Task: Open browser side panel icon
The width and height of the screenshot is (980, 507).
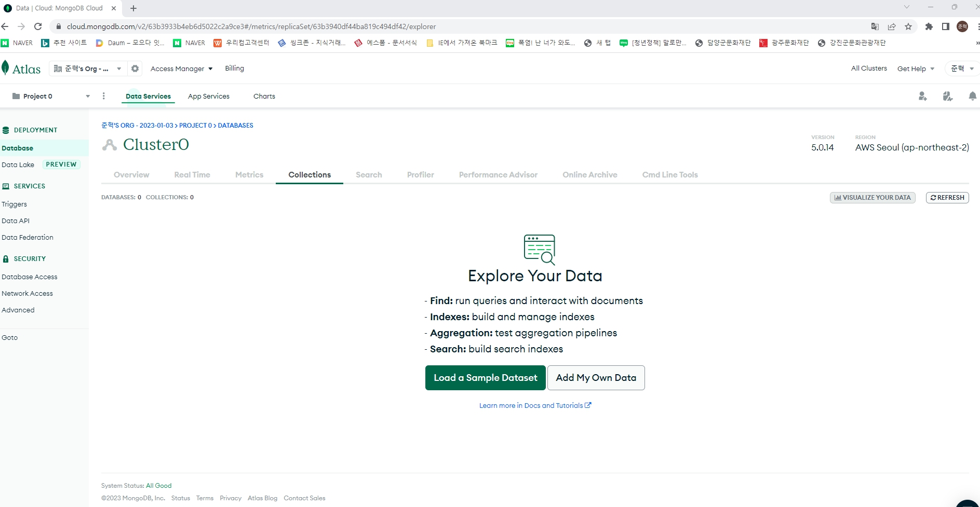Action: click(946, 26)
